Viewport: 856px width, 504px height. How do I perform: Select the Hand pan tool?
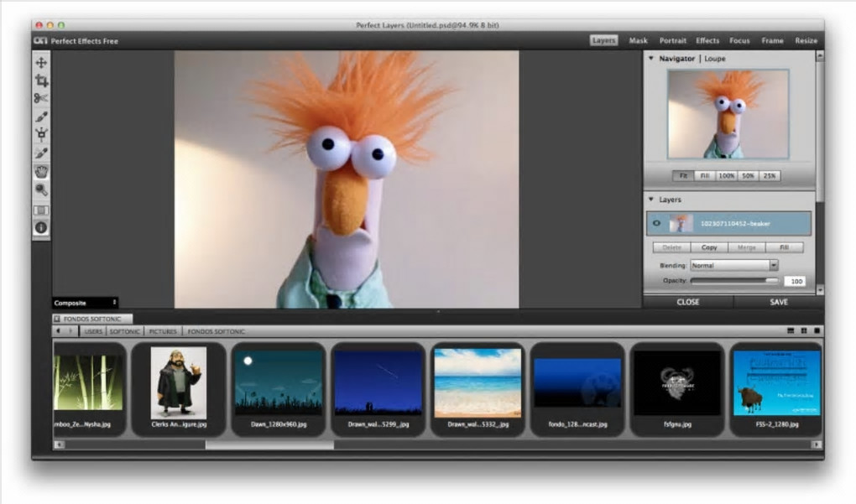[x=41, y=172]
